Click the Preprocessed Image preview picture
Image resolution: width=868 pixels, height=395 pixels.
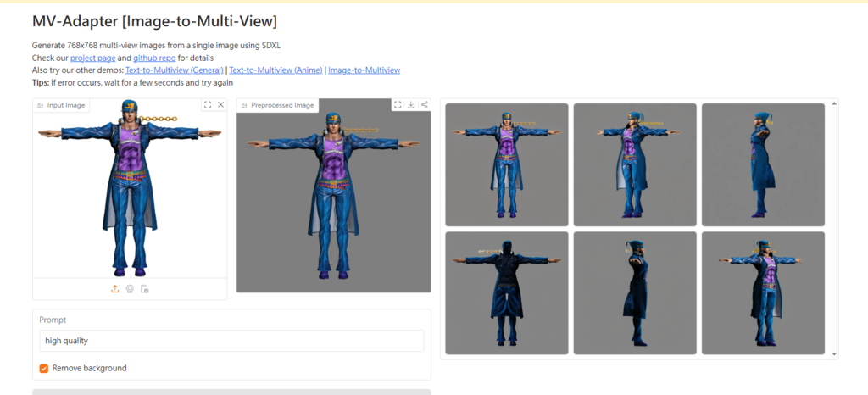pyautogui.click(x=333, y=195)
